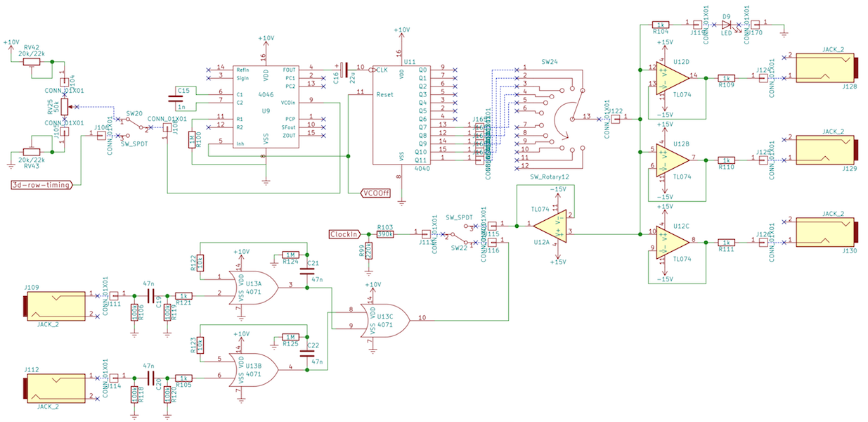This screenshot has height=422, width=868.
Task: Click the RV25 50k potentiometer
Action: pyautogui.click(x=65, y=106)
